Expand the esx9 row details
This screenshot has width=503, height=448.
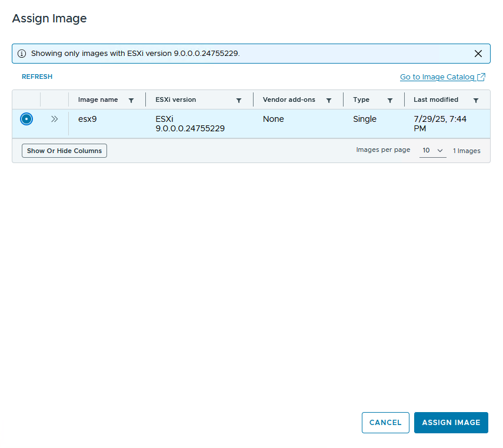pyautogui.click(x=54, y=119)
